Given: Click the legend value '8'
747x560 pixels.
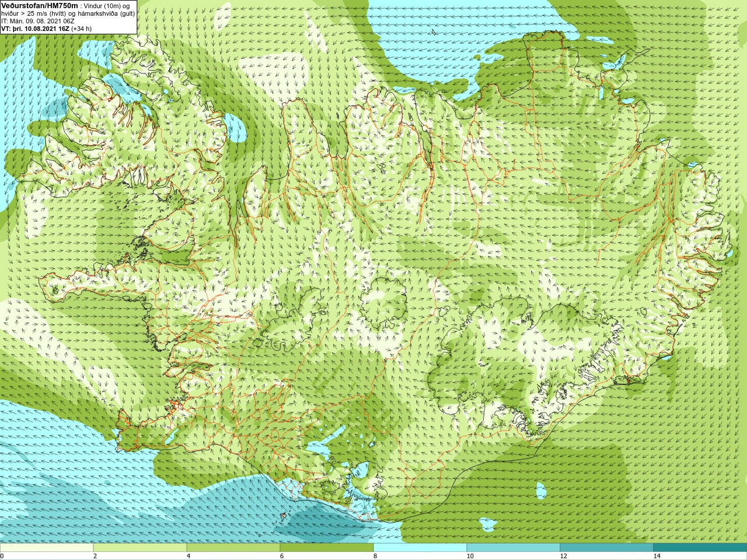Looking at the screenshot, I should pos(375,556).
